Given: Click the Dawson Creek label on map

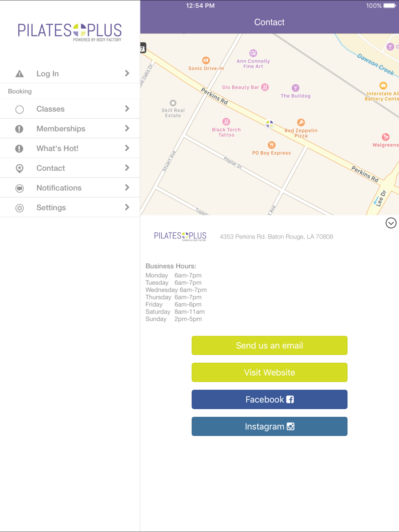Looking at the screenshot, I should (375, 64).
